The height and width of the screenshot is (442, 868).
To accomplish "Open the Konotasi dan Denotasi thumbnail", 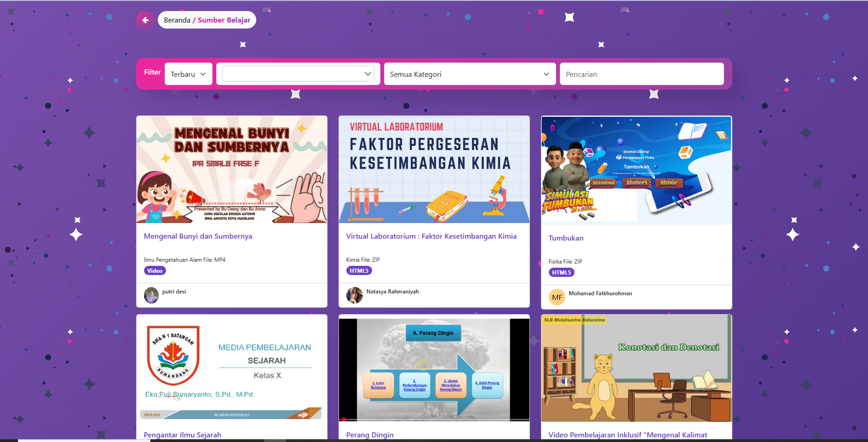I will pos(637,368).
